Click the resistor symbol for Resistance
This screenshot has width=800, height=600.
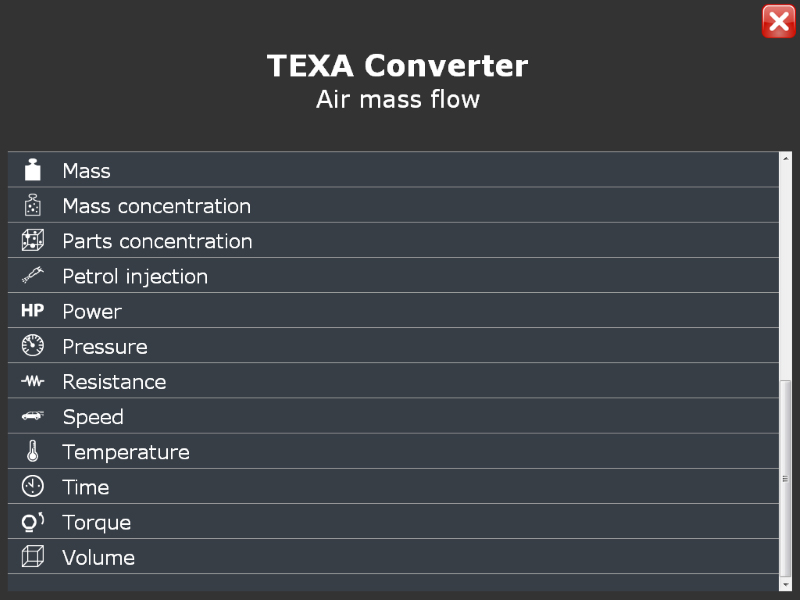(33, 381)
